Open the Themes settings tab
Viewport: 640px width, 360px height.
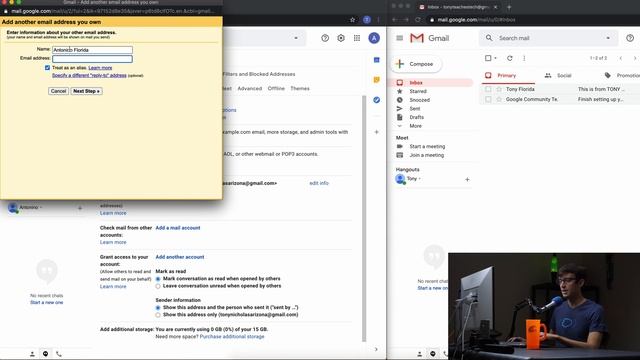click(x=300, y=88)
